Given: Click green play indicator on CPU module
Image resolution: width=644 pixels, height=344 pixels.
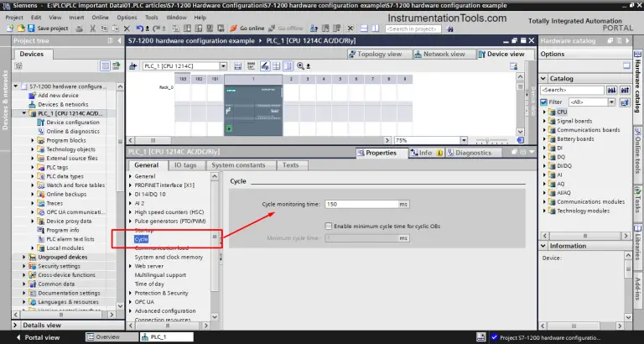Looking at the screenshot, I should [x=229, y=129].
